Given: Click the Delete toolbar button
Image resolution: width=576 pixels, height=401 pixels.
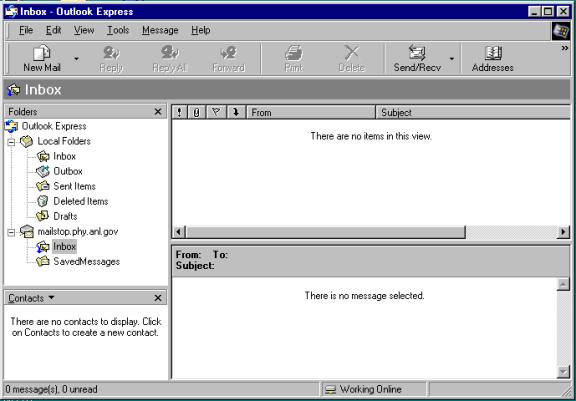Looking at the screenshot, I should (x=352, y=59).
